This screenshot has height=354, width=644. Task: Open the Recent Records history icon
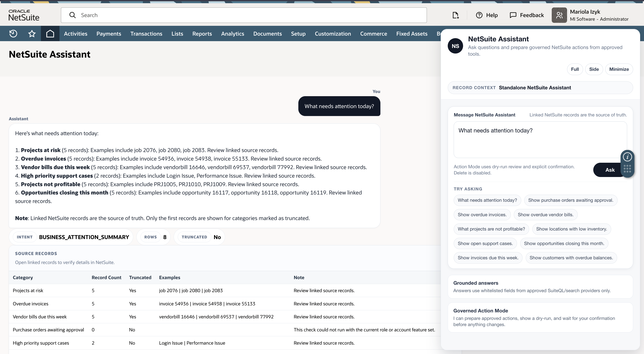click(13, 33)
